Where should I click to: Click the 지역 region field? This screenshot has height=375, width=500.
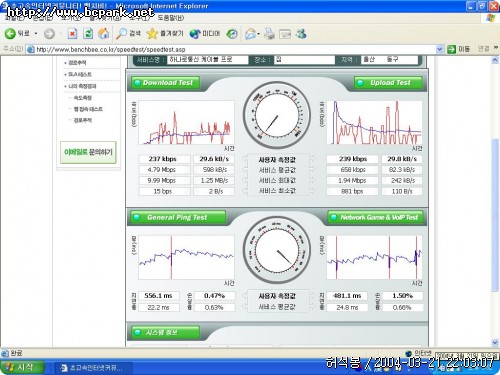click(389, 60)
